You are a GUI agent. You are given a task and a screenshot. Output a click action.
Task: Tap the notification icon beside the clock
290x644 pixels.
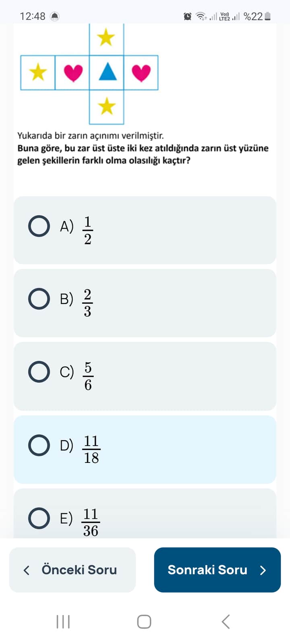[54, 17]
